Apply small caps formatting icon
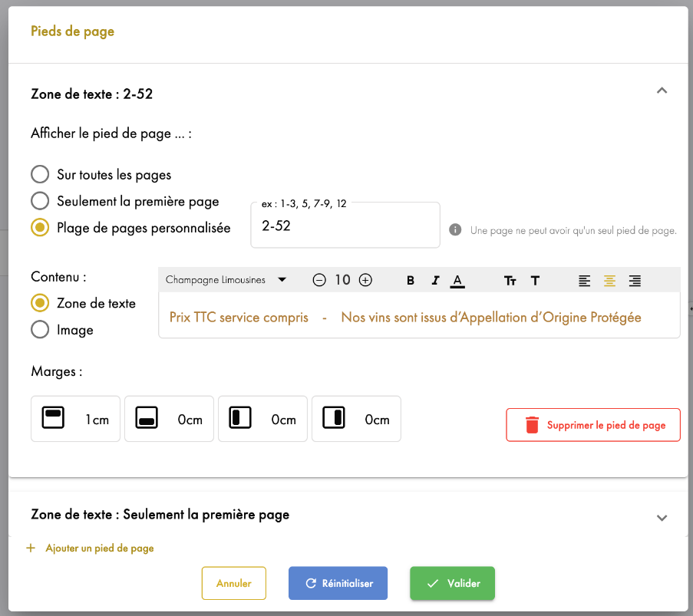This screenshot has height=616, width=693. point(510,281)
